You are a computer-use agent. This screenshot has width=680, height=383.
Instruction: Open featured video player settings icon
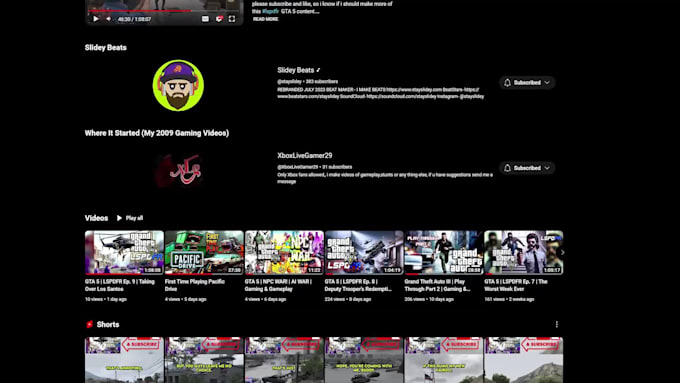pyautogui.click(x=219, y=19)
